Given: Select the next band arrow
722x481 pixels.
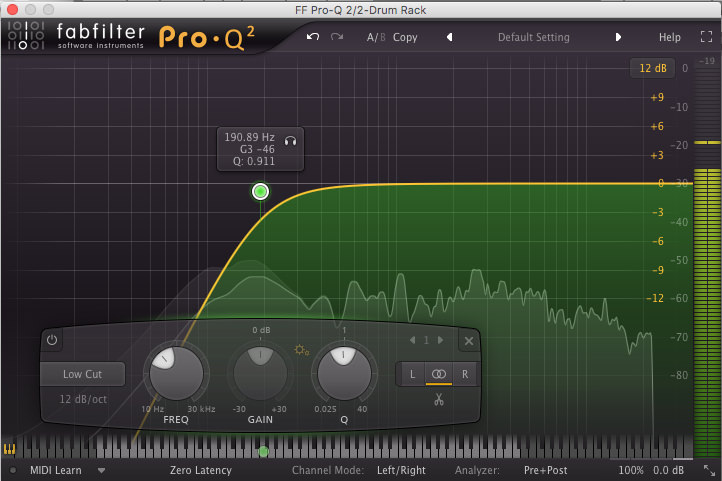Looking at the screenshot, I should [441, 340].
